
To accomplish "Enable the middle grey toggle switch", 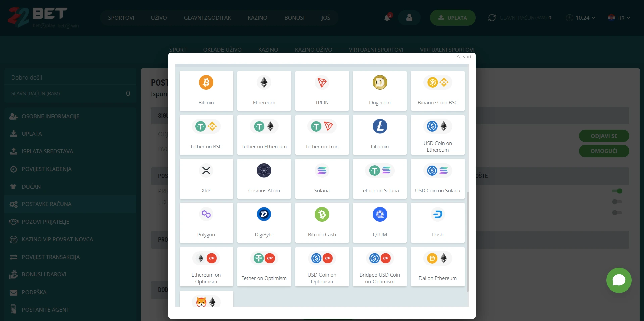I will coord(617,202).
